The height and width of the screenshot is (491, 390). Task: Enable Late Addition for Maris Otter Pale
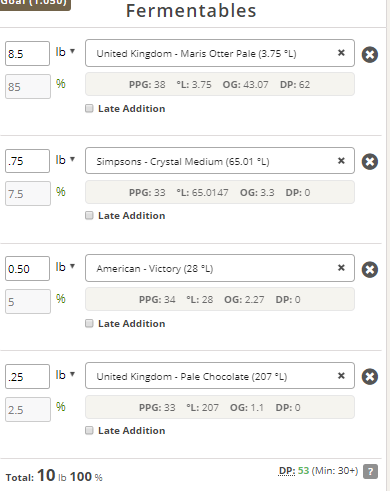(89, 108)
